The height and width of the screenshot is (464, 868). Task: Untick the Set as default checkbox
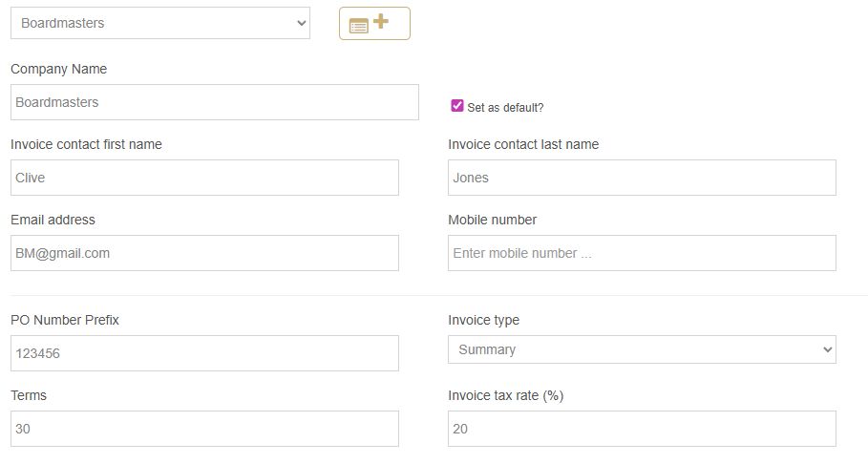click(457, 106)
